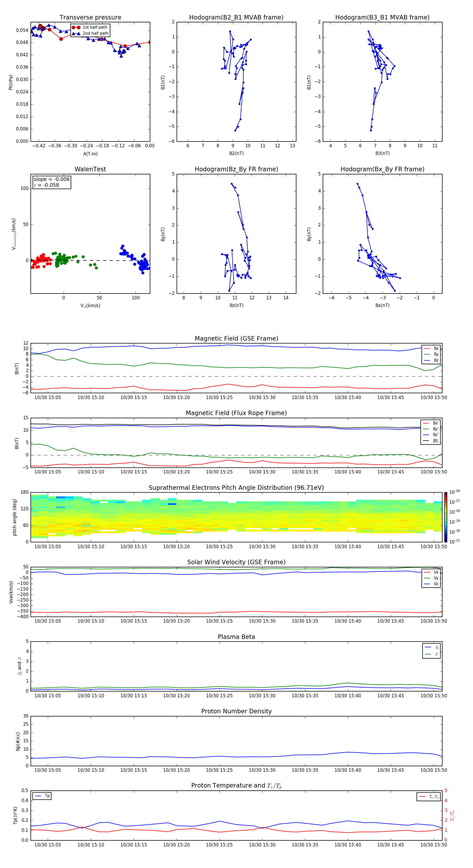The image size is (473, 868).
Task: Click the 'WalenTest' plot title
Action: pyautogui.click(x=90, y=169)
